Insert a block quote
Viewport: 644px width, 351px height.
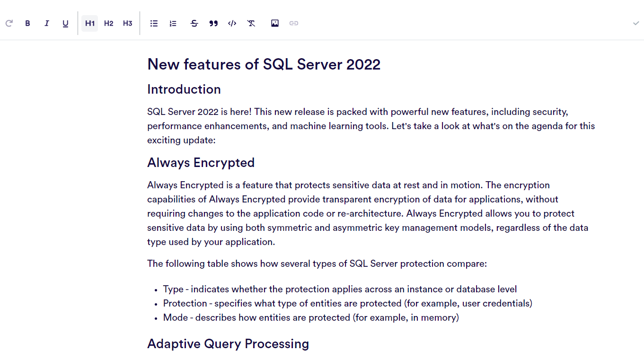pos(213,23)
